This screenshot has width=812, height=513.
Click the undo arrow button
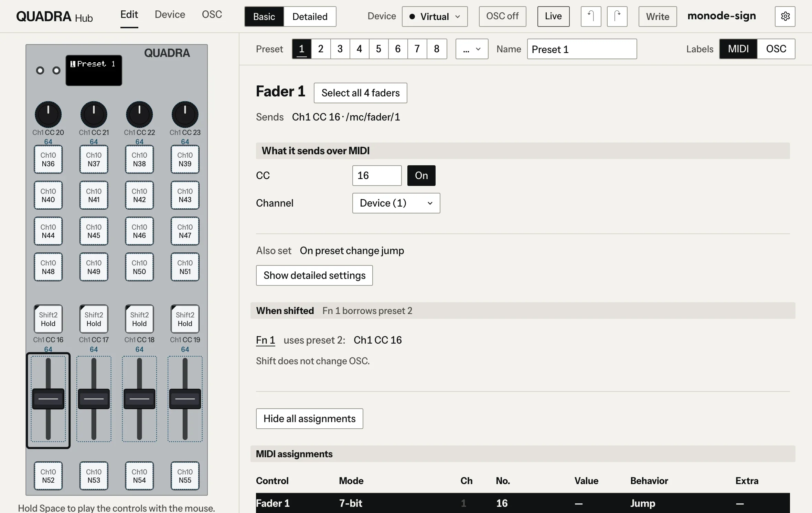click(591, 16)
